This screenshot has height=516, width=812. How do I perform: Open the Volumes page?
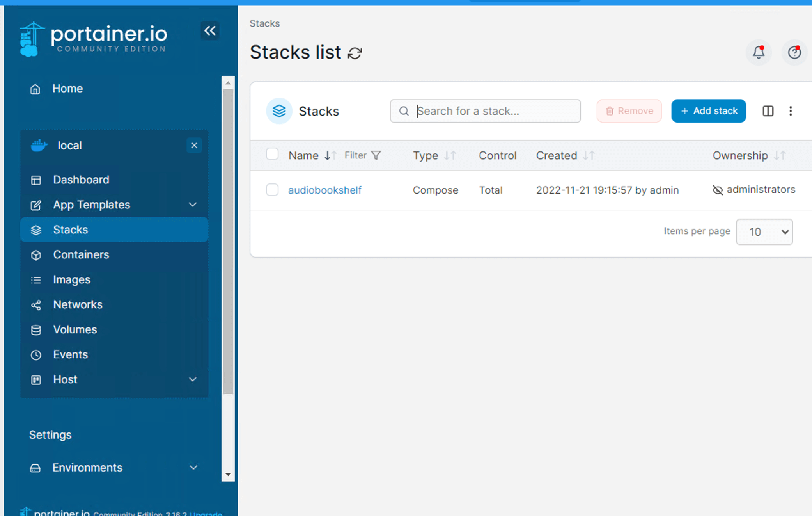75,329
